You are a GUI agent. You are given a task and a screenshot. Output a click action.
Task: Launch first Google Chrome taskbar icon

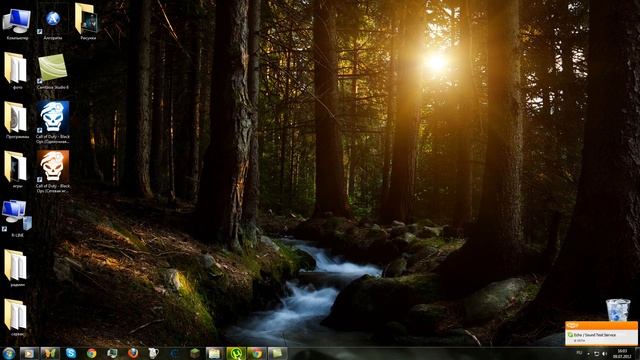(x=91, y=353)
